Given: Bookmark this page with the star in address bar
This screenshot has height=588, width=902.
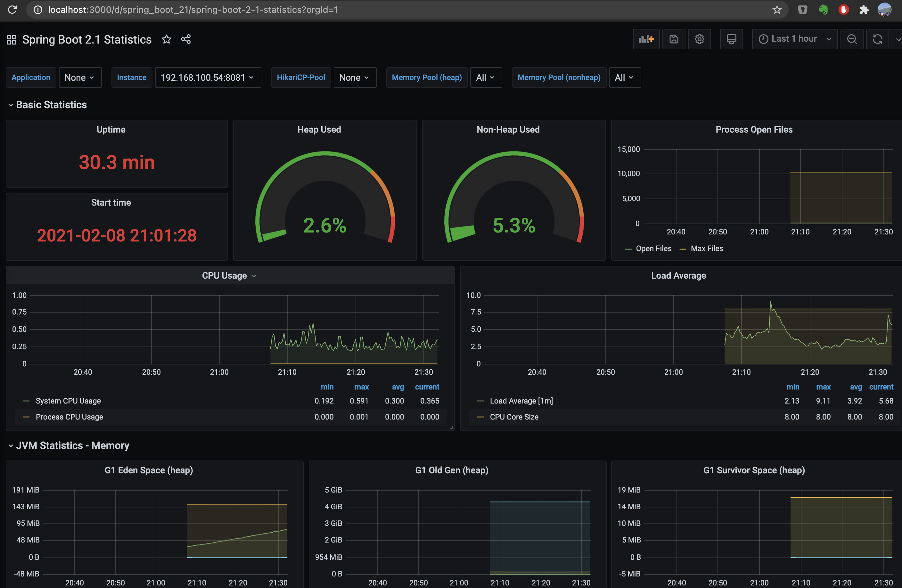Looking at the screenshot, I should pos(777,10).
